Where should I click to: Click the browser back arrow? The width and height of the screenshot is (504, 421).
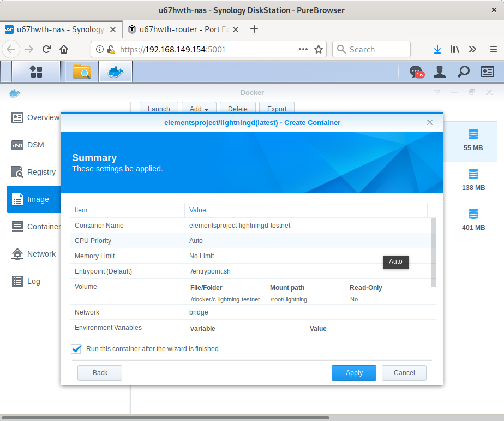[11, 49]
